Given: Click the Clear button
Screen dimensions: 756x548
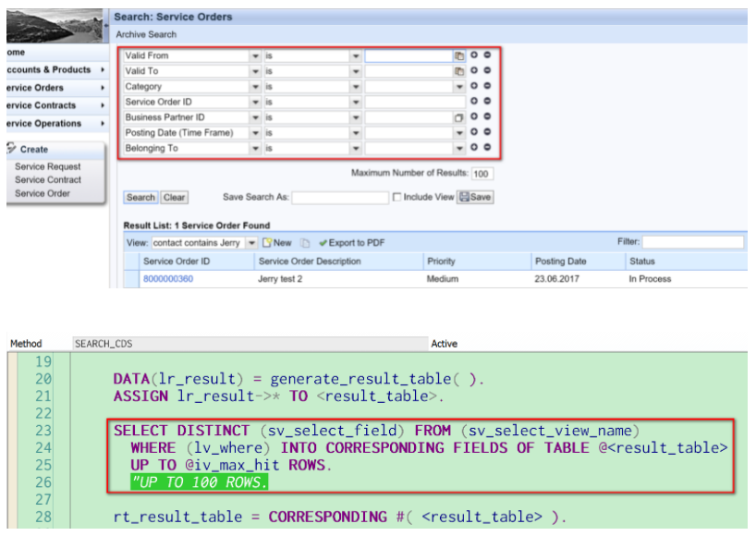Looking at the screenshot, I should (174, 197).
